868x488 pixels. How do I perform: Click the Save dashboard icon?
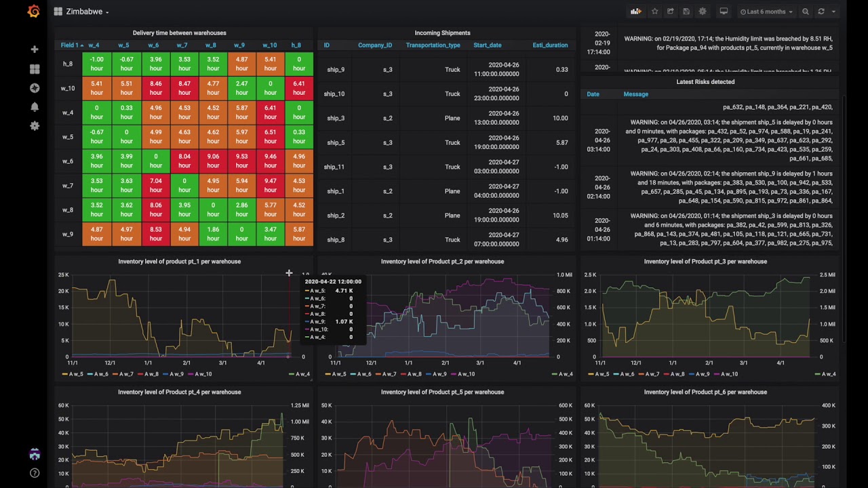pos(686,12)
